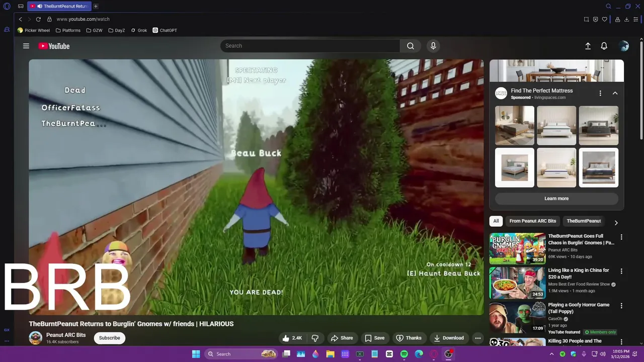The width and height of the screenshot is (644, 362).
Task: Show more filter chips with the right arrow
Action: (x=616, y=223)
